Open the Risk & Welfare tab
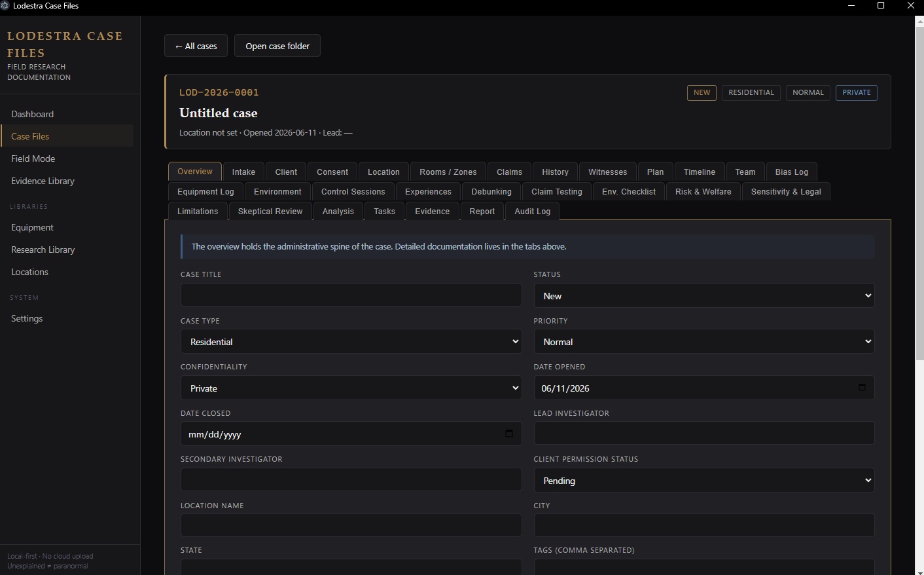The image size is (924, 575). (703, 191)
